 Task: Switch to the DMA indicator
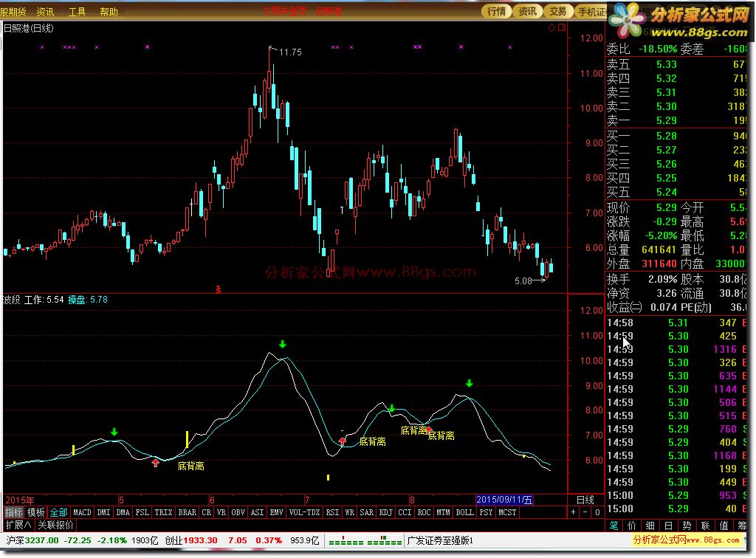coord(123,512)
